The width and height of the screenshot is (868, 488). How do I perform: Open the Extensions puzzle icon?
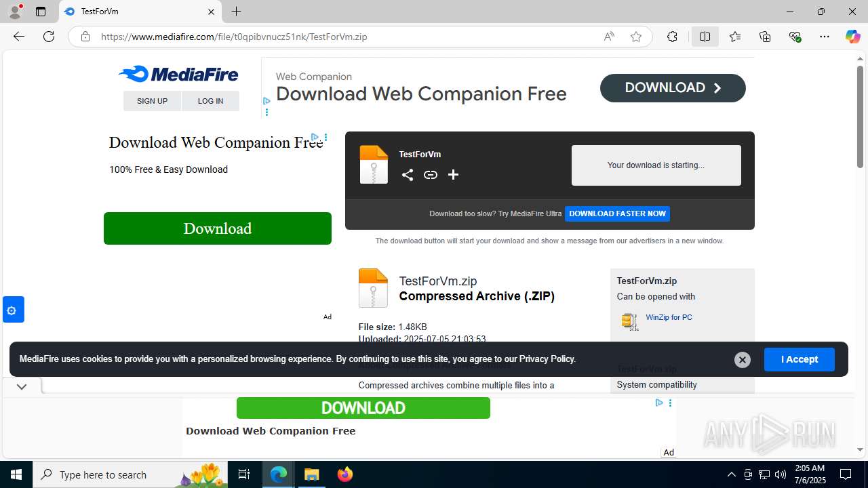click(672, 37)
